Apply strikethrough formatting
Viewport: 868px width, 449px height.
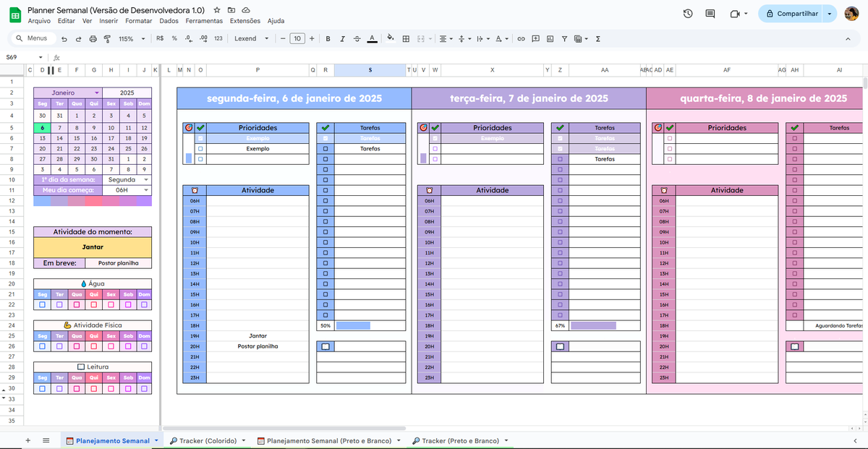(x=357, y=38)
